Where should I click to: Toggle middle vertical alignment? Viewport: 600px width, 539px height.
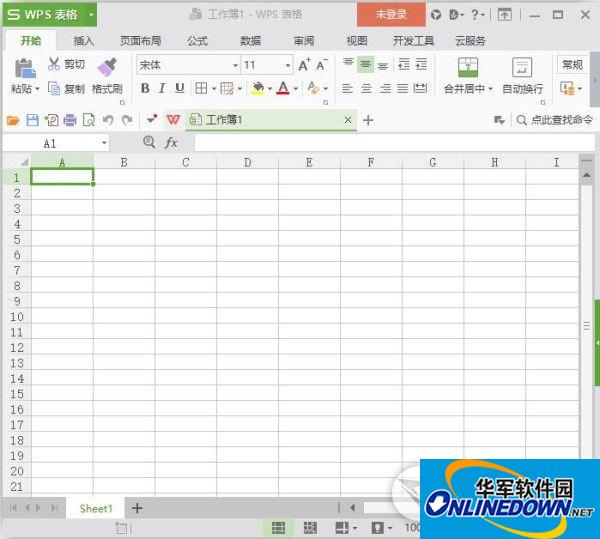pos(365,64)
